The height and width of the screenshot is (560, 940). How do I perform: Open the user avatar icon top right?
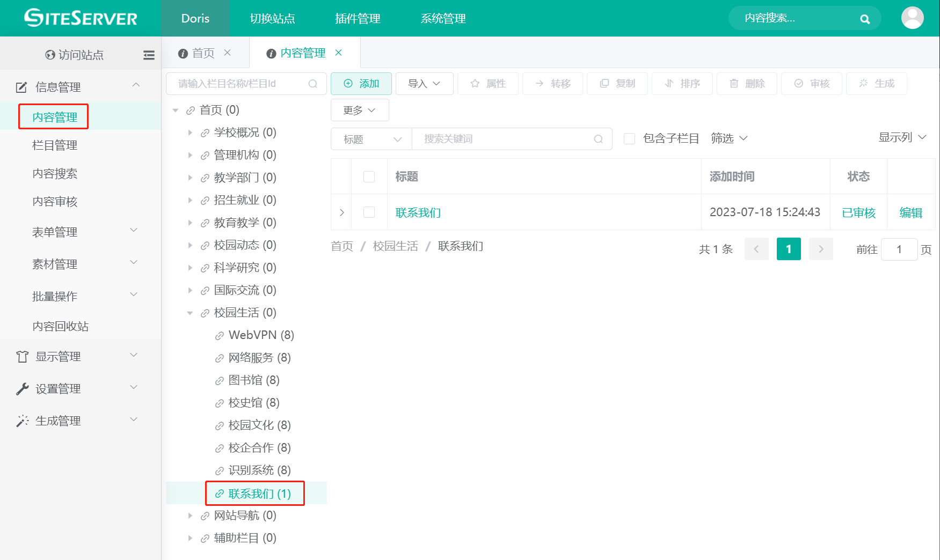(x=913, y=18)
